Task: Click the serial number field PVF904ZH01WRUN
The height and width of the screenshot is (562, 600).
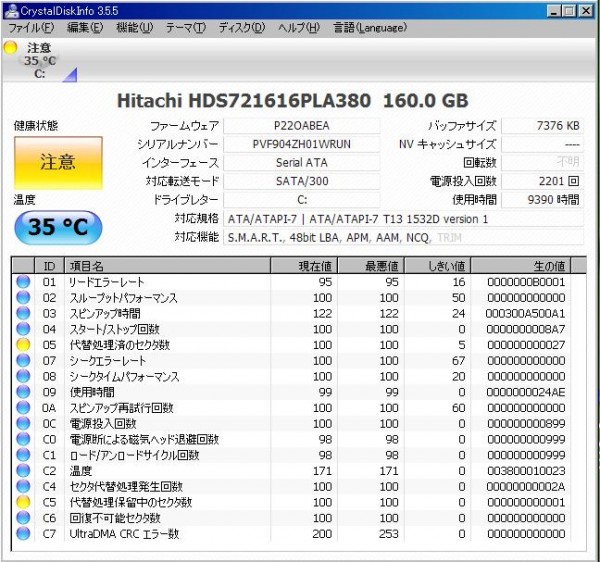Action: 302,144
